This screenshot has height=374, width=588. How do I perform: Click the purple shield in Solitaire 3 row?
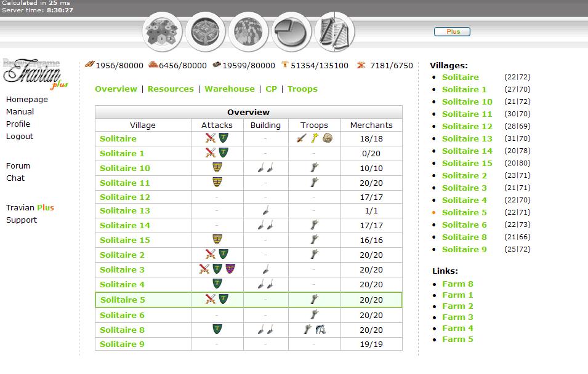[x=230, y=269]
